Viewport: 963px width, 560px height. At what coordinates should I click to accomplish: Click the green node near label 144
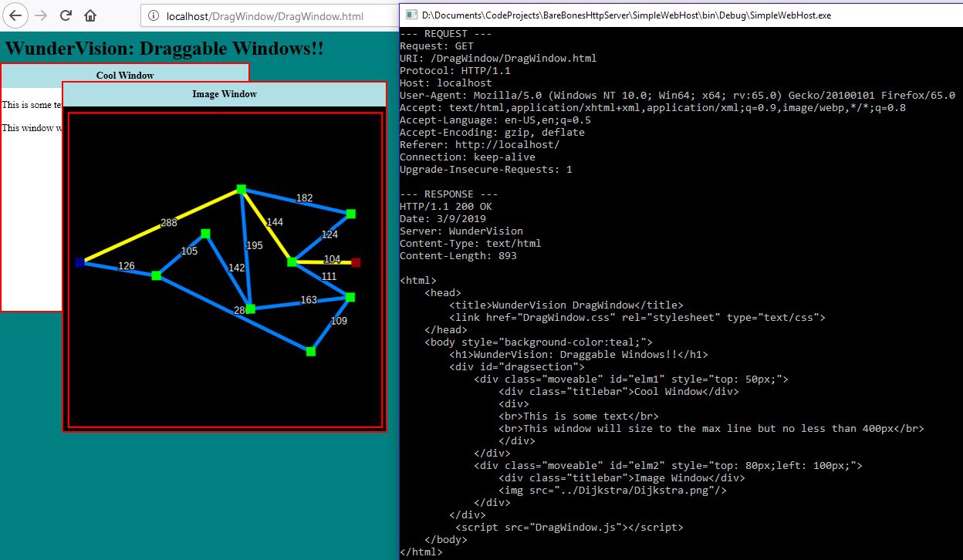pyautogui.click(x=292, y=262)
